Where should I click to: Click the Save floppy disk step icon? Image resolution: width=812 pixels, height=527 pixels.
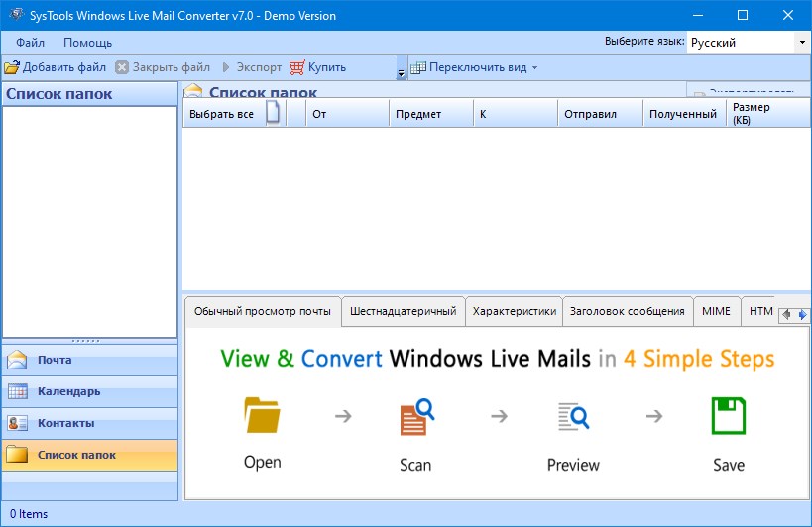tap(729, 415)
